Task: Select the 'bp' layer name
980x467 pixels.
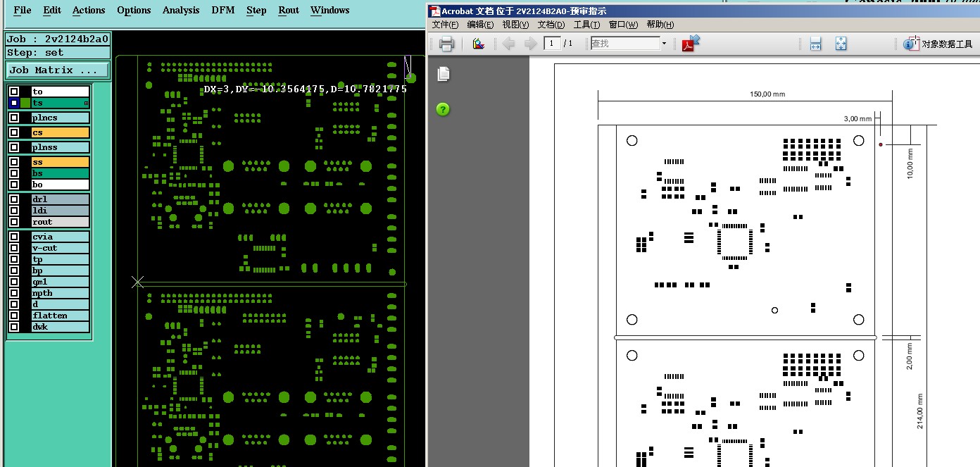Action: tap(60, 270)
